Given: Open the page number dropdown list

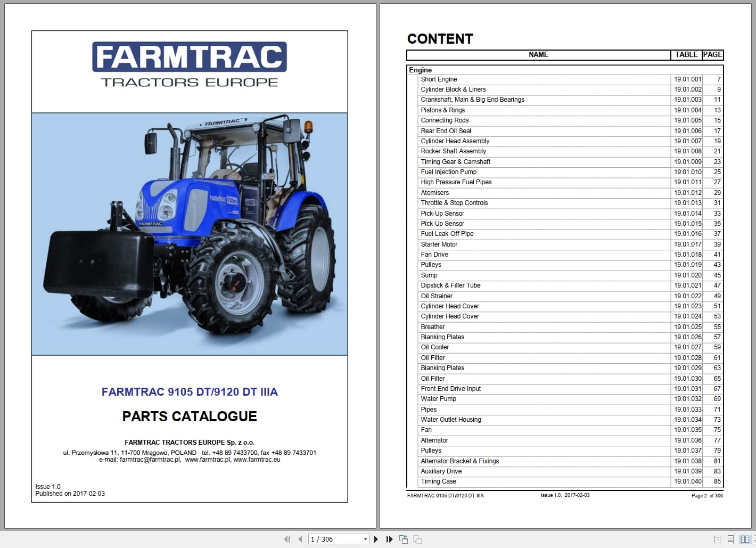Looking at the screenshot, I should point(365,539).
